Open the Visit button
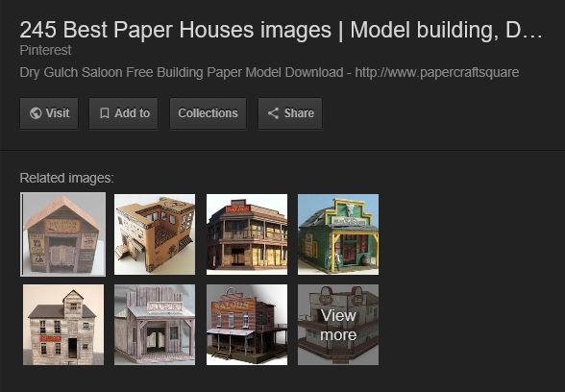565x392 pixels. [x=49, y=113]
